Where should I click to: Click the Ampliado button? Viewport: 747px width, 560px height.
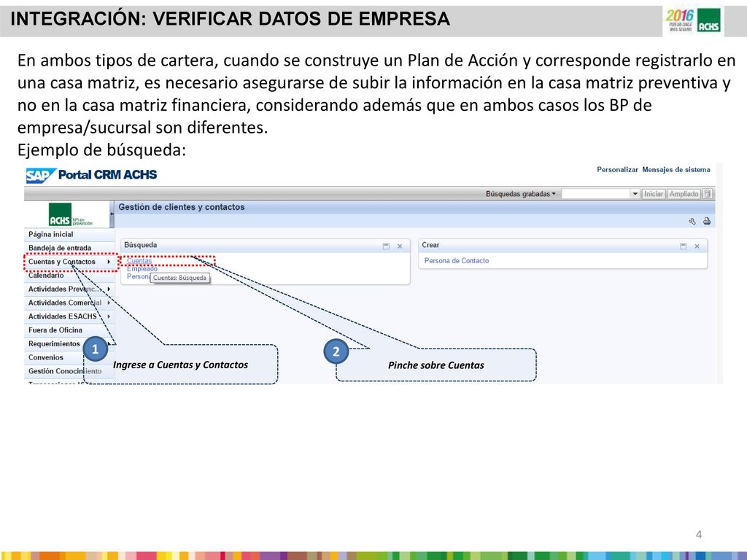click(684, 194)
